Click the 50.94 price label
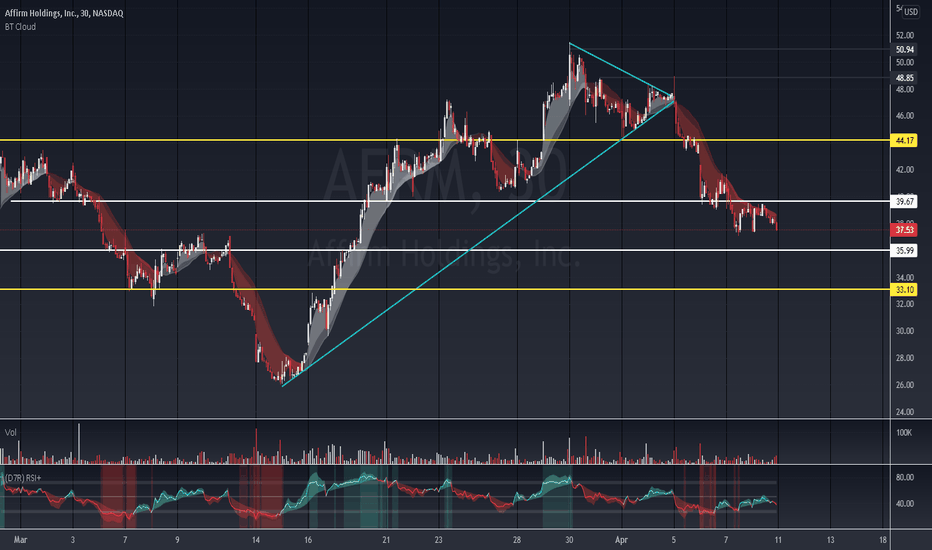This screenshot has width=932, height=550. click(905, 49)
